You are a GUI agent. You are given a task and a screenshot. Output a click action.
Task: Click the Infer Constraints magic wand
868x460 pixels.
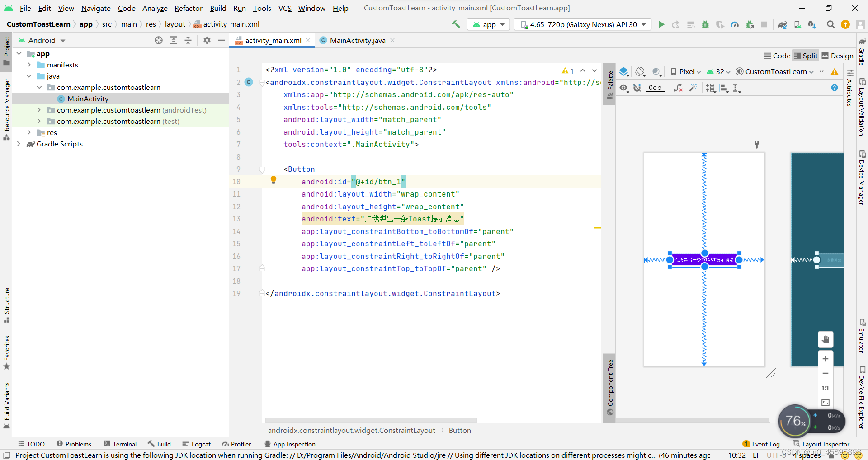point(693,88)
